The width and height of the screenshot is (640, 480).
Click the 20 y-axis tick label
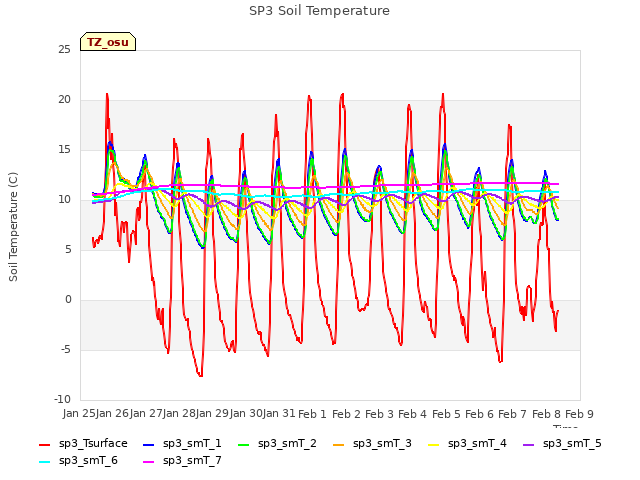coord(64,100)
